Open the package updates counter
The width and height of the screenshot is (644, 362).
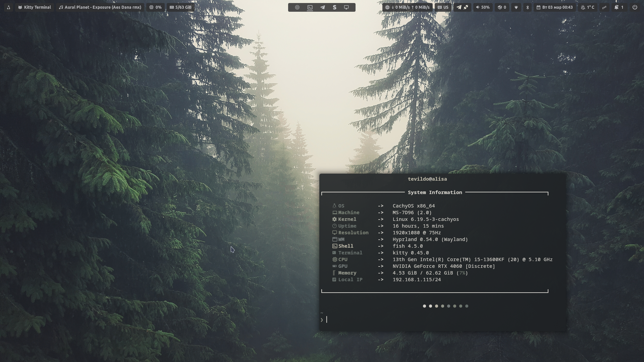pyautogui.click(x=502, y=7)
